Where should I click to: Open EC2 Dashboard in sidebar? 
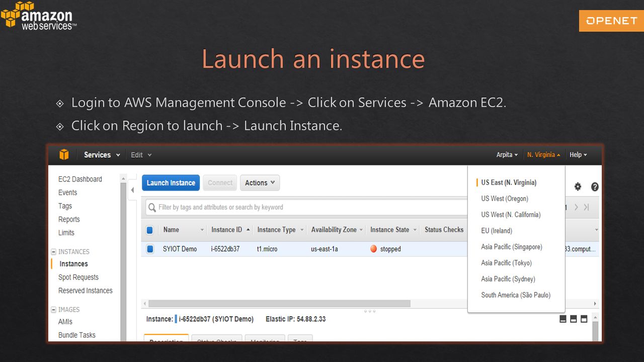coord(80,179)
